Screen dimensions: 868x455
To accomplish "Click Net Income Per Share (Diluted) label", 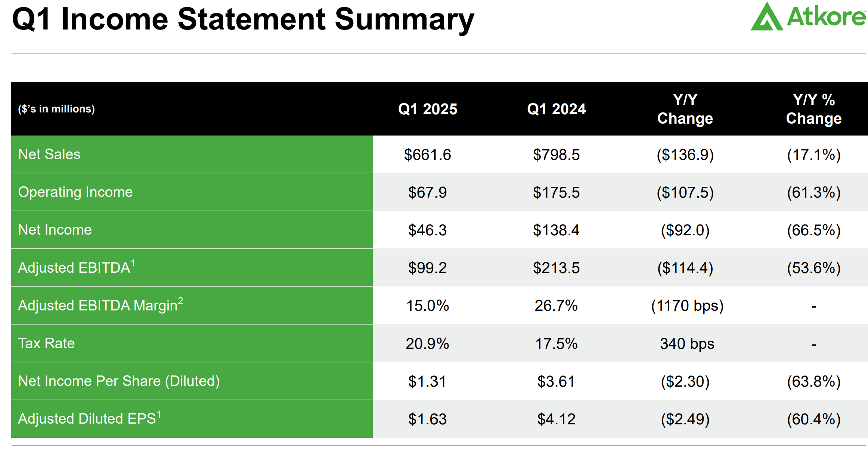I will (x=119, y=381).
